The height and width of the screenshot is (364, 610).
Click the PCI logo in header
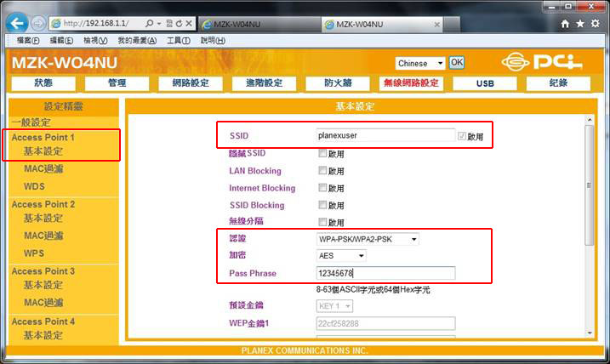[542, 62]
